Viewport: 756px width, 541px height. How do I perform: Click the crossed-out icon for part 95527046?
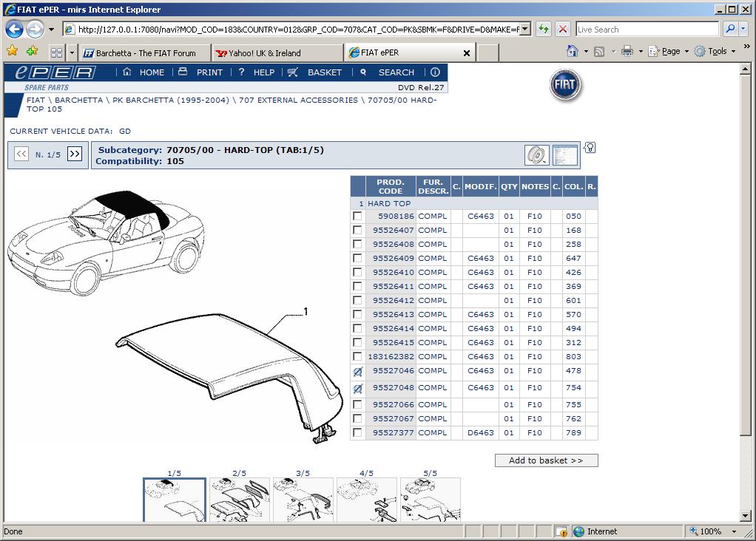pyautogui.click(x=358, y=372)
